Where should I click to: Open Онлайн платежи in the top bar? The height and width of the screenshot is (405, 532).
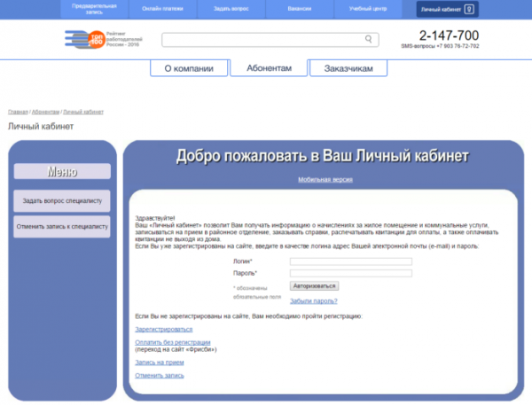[x=162, y=9]
